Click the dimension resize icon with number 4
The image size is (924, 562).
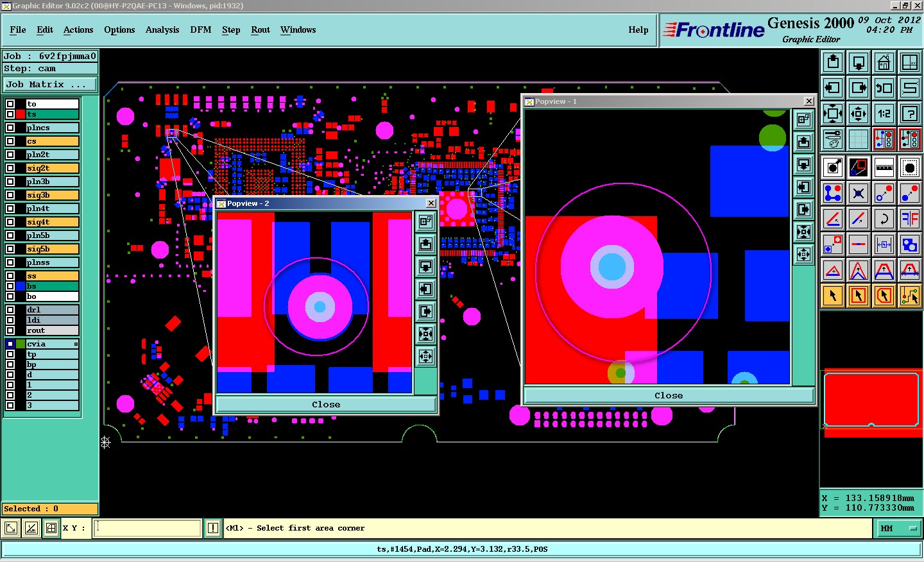tap(884, 244)
